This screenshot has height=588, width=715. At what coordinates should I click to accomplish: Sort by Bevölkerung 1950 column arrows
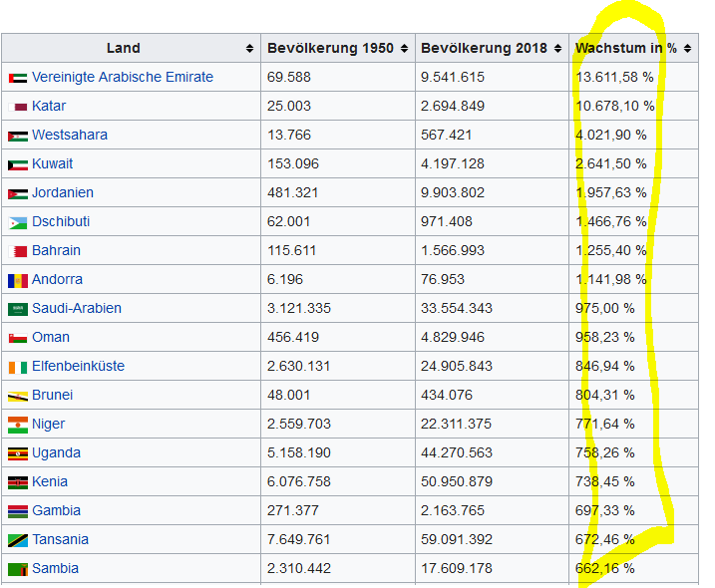click(x=404, y=48)
